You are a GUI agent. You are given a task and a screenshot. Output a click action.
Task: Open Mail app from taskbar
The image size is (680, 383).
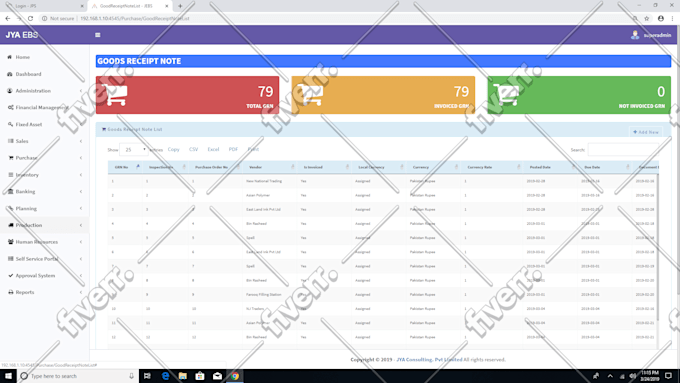217,376
